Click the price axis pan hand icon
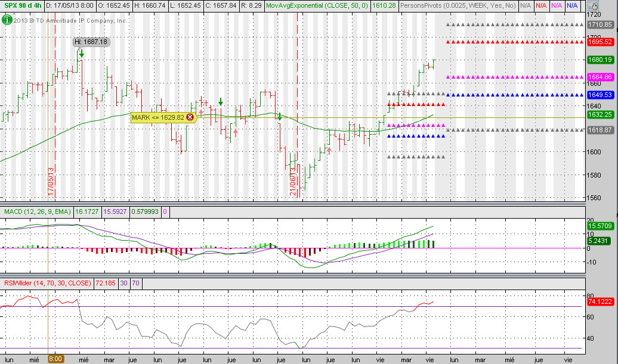 pyautogui.click(x=593, y=5)
